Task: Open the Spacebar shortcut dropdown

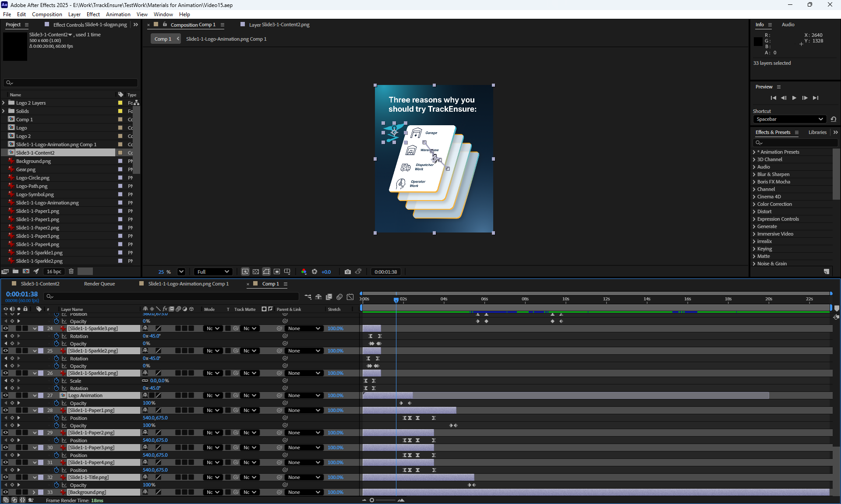Action: (789, 119)
